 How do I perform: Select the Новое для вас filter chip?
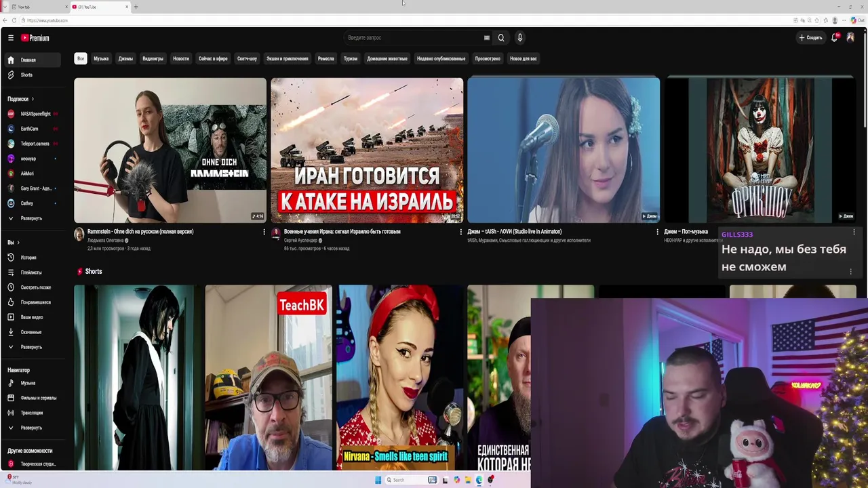tap(523, 58)
